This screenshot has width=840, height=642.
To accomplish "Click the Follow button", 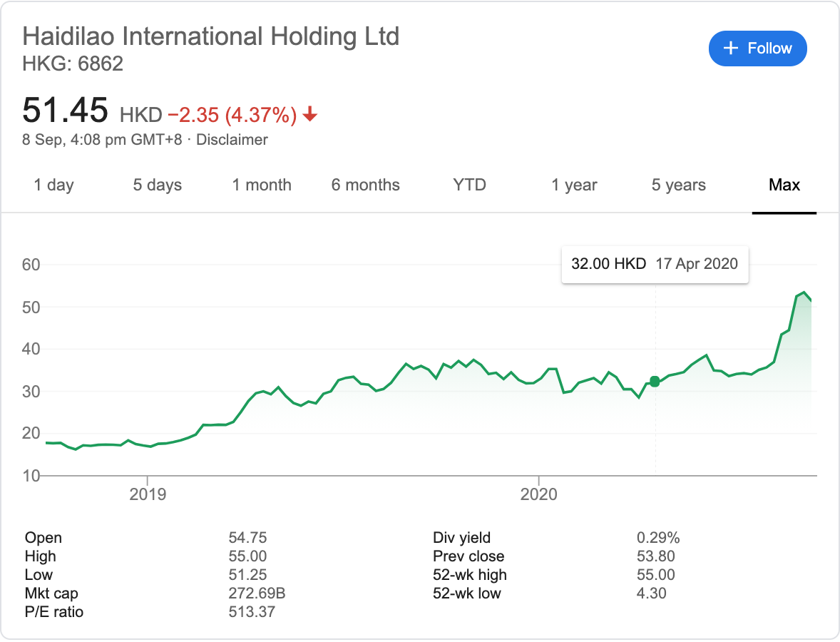I will coord(757,49).
